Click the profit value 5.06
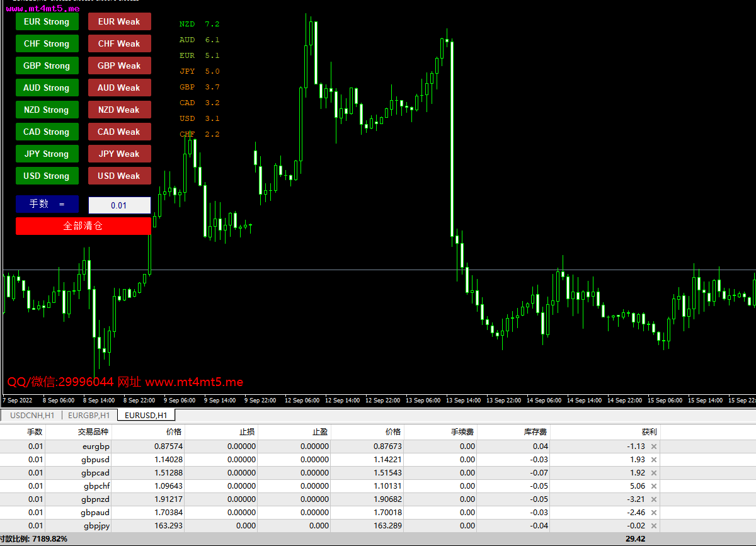Image resolution: width=756 pixels, height=546 pixels. [638, 486]
